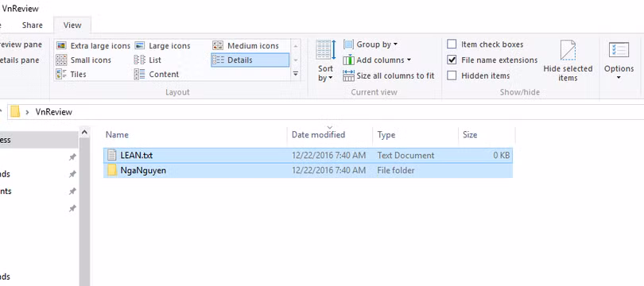Click File folder type cell

click(396, 170)
